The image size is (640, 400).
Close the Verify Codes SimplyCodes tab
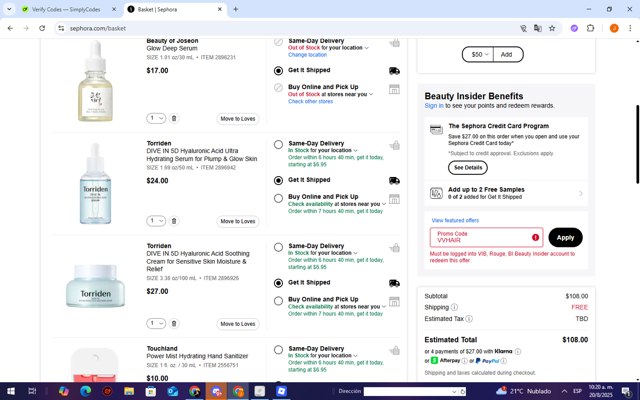point(114,9)
